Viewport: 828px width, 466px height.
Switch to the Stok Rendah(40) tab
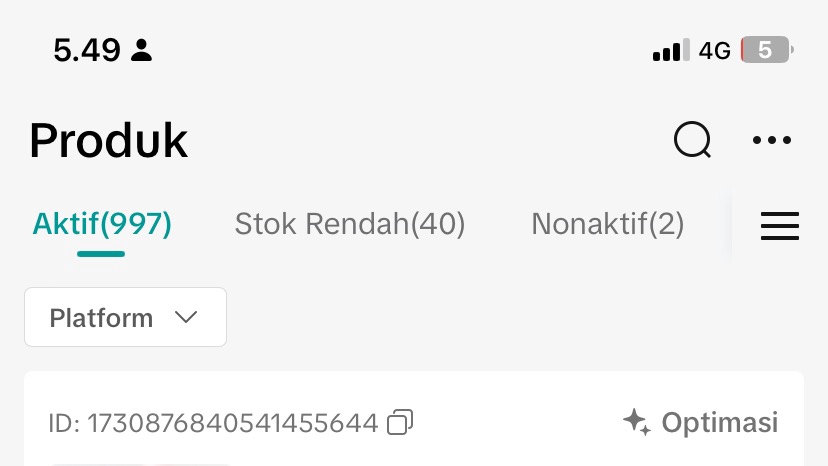(350, 223)
